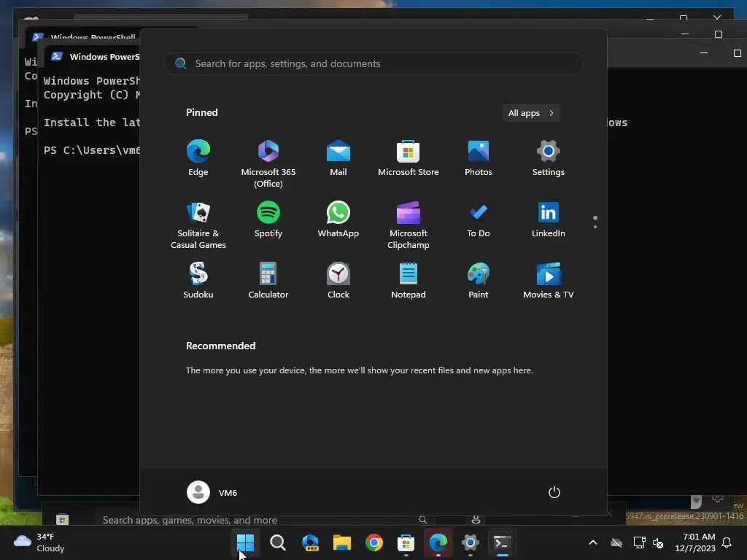Open the VM6 user account menu
The height and width of the screenshot is (560, 747).
click(x=212, y=492)
